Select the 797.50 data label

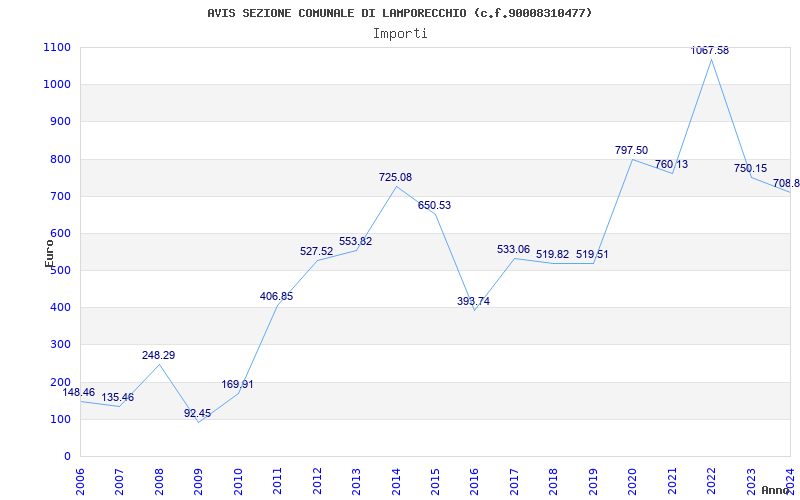[632, 151]
